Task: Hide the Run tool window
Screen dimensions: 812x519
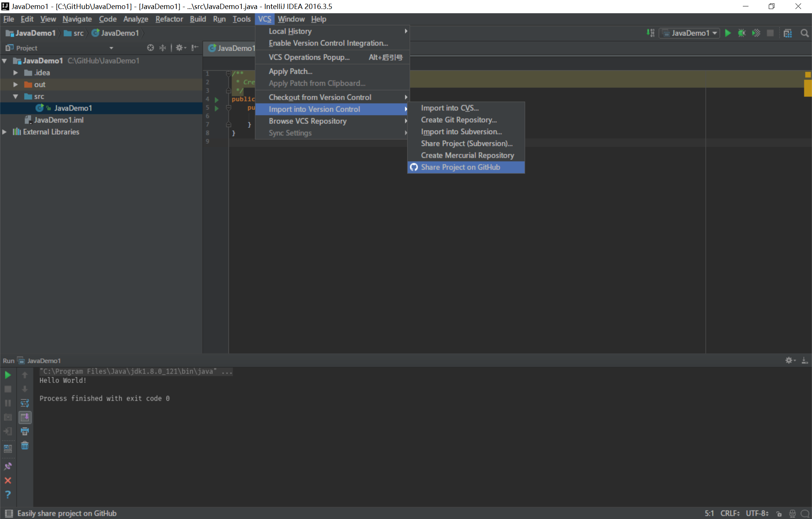Action: tap(805, 360)
